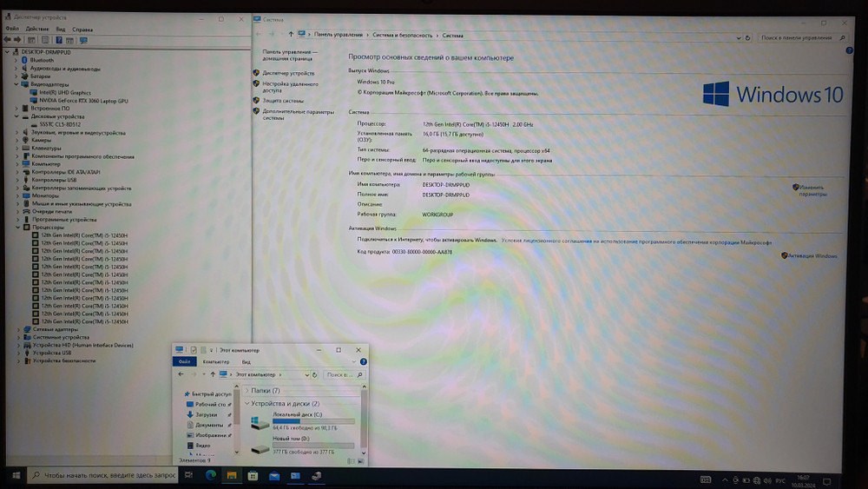The image size is (868, 489).
Task: Open Task View on the taskbar
Action: point(188,475)
